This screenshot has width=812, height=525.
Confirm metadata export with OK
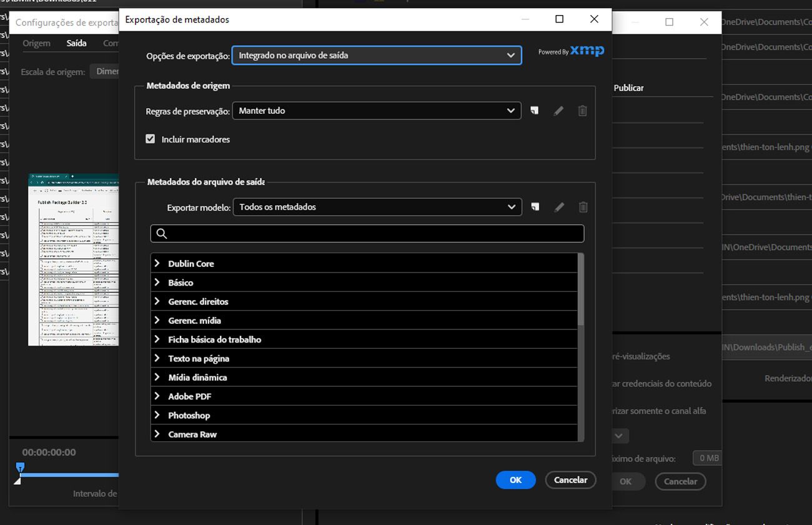(x=515, y=480)
